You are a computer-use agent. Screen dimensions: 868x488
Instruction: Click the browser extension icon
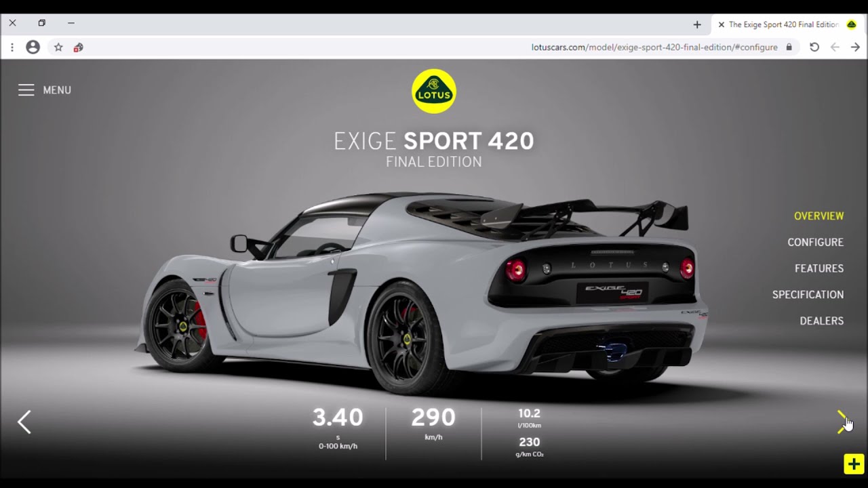(x=78, y=47)
